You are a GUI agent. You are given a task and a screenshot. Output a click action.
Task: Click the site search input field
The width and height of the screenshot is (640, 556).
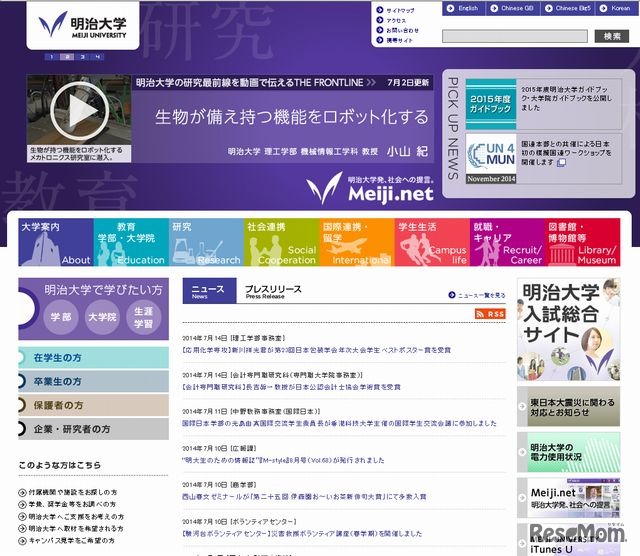point(515,36)
